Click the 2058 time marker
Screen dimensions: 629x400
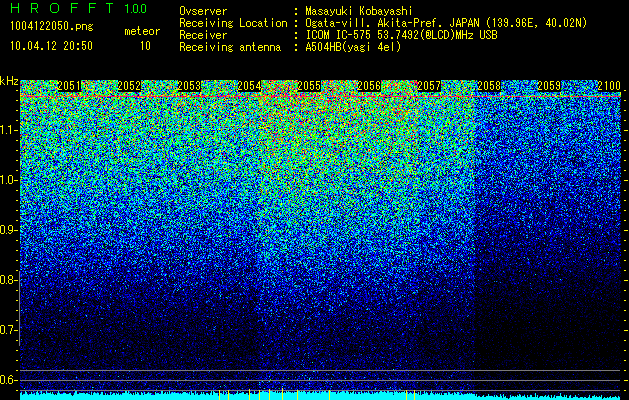pyautogui.click(x=489, y=86)
